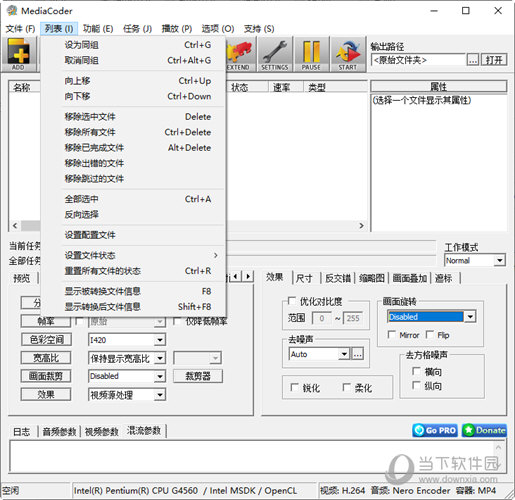Screen dimensions: 515x500
Task: Open the SETTINGS wrench toolbar icon
Action: click(275, 54)
